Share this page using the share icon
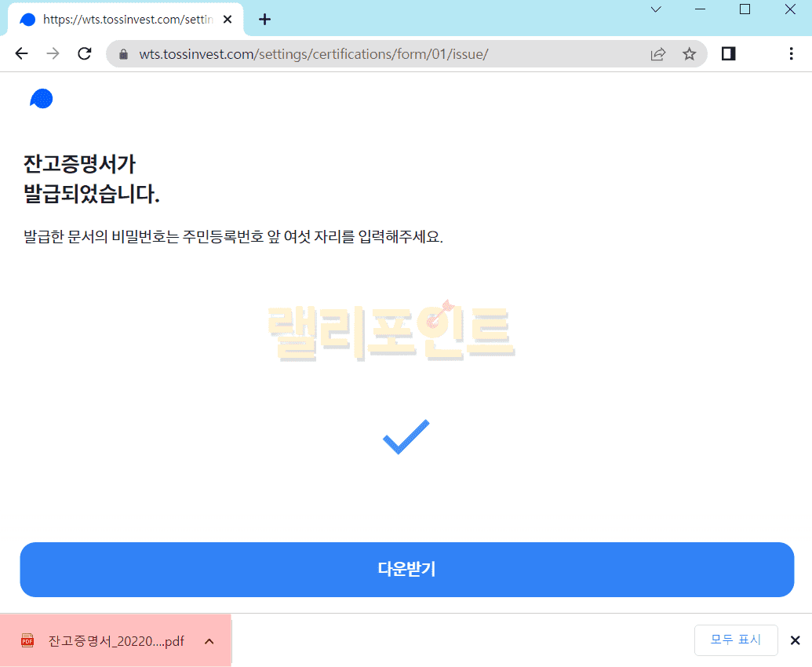The image size is (812, 667). [657, 54]
